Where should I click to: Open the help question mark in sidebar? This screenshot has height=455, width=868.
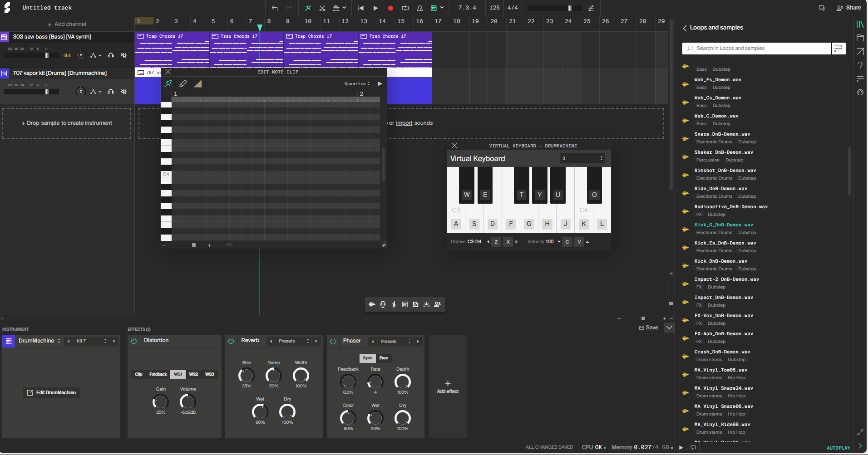[860, 65]
